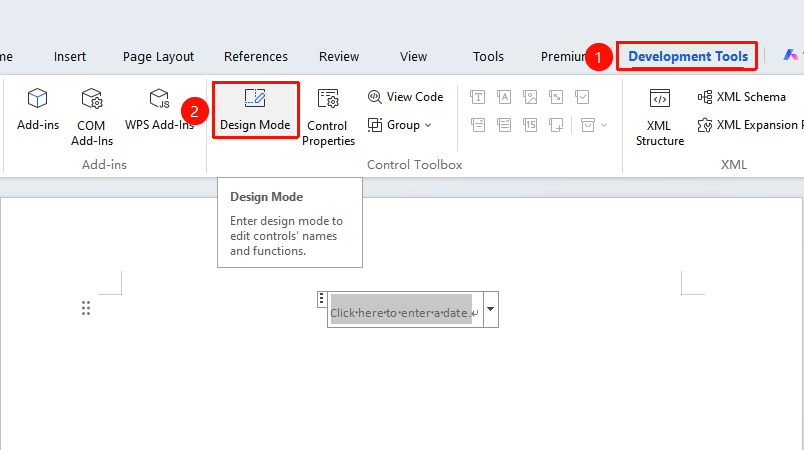Open the Add-ins manager
The width and height of the screenshot is (804, 450).
37,109
